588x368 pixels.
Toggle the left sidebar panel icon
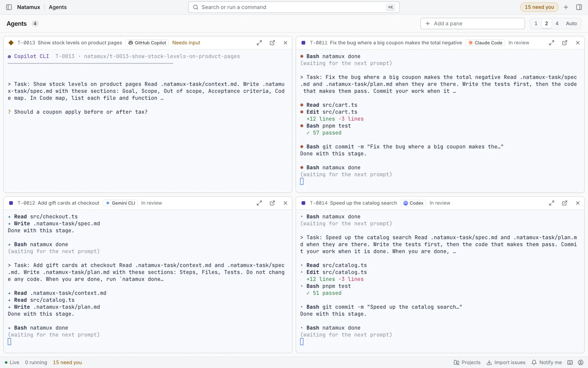click(x=9, y=7)
